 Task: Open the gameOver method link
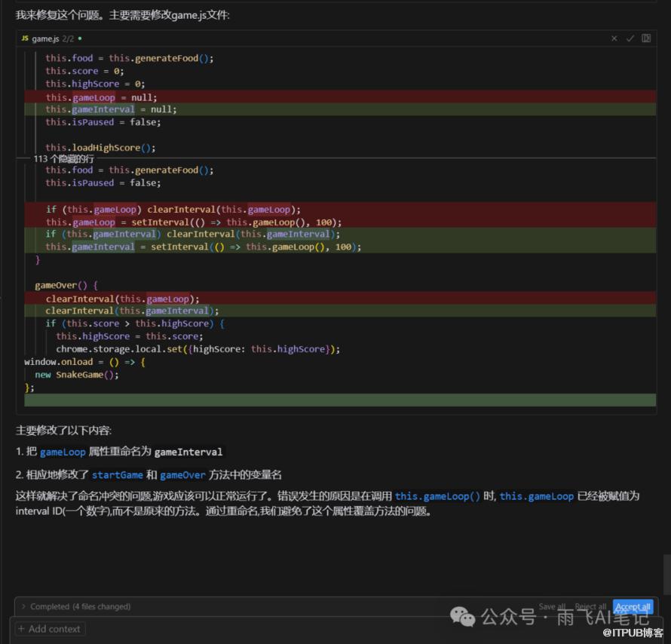click(x=182, y=474)
